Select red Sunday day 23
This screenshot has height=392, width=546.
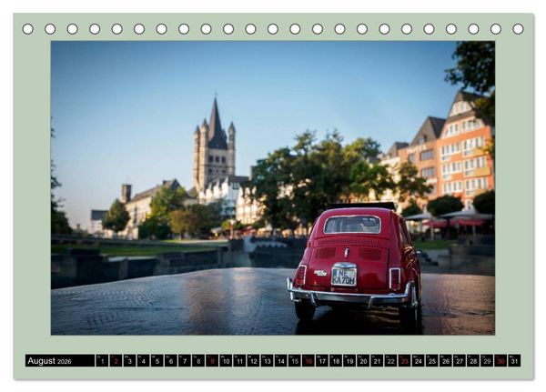click(405, 361)
